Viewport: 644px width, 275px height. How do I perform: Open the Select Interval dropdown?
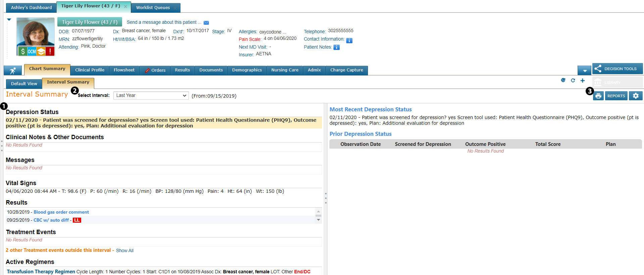coord(151,96)
